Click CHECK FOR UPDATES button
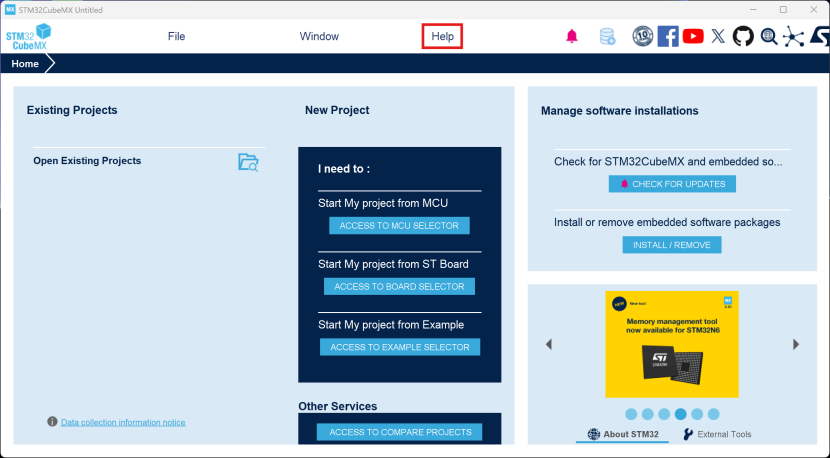The image size is (830, 458). (672, 184)
